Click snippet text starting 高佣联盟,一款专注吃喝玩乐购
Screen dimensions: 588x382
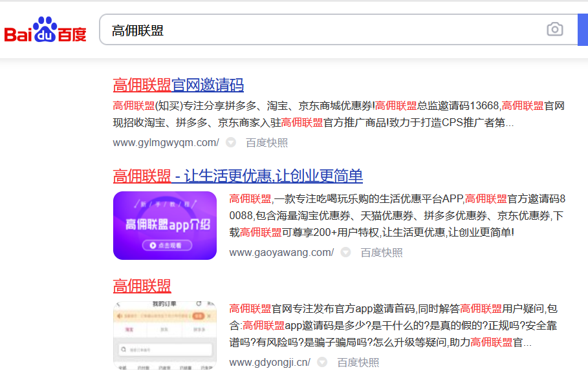pyautogui.click(x=398, y=215)
